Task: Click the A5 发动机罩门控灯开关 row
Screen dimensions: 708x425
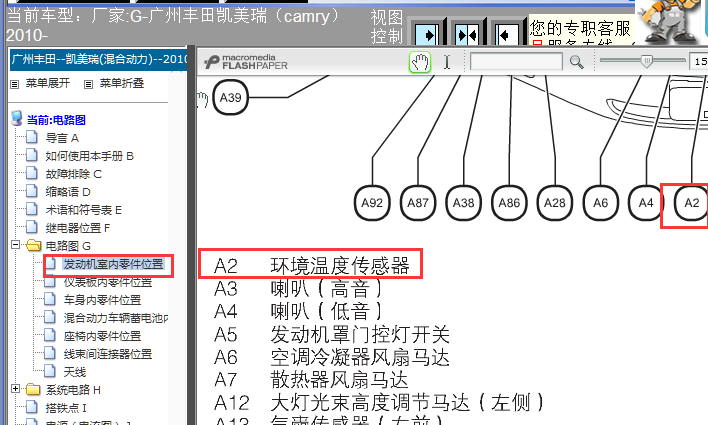Action: coord(332,335)
